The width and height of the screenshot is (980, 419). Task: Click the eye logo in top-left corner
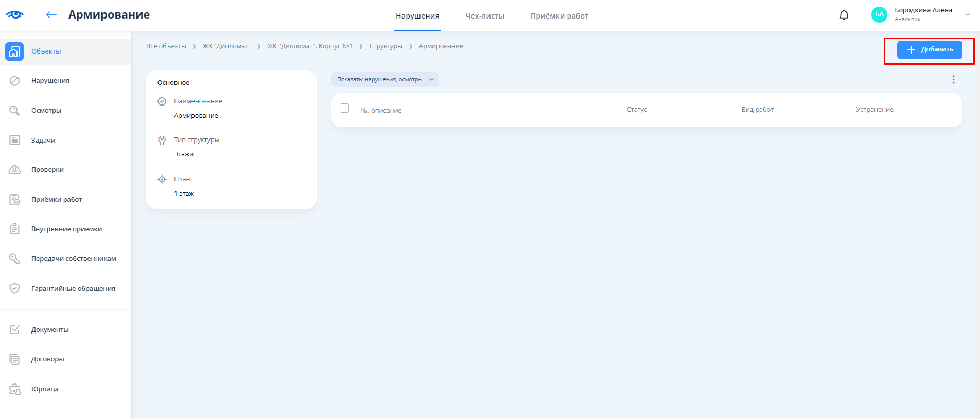tap(14, 14)
